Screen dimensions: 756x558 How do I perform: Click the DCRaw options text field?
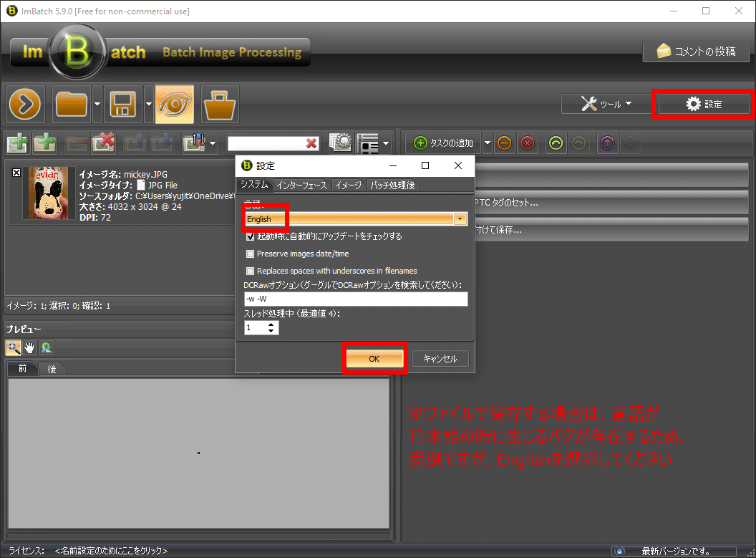pos(355,299)
